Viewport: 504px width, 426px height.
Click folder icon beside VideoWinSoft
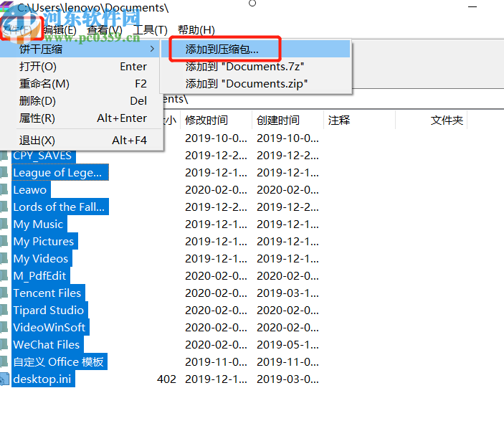[x=4, y=327]
